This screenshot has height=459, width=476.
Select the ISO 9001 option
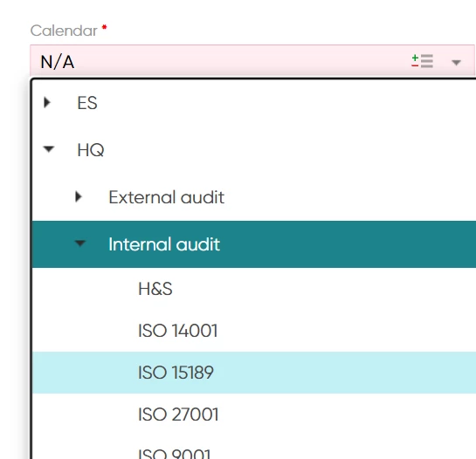point(175,453)
